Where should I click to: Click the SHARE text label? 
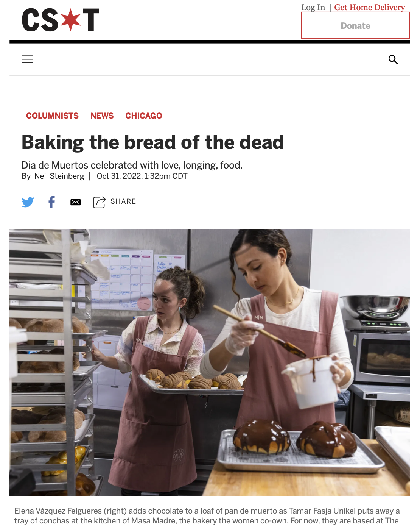pyautogui.click(x=123, y=201)
